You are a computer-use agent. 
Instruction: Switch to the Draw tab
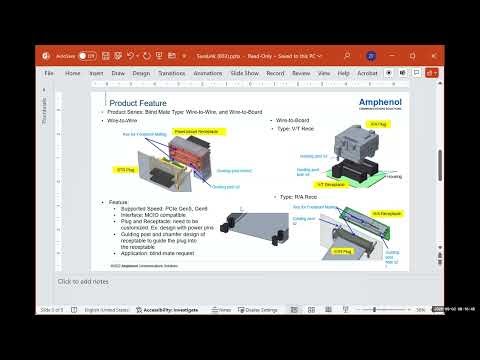point(118,73)
